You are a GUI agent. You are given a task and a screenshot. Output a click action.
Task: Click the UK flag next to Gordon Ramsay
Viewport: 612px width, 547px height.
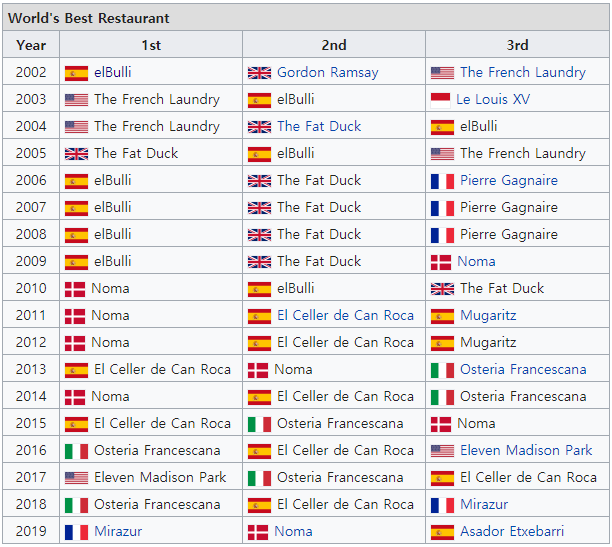click(259, 73)
